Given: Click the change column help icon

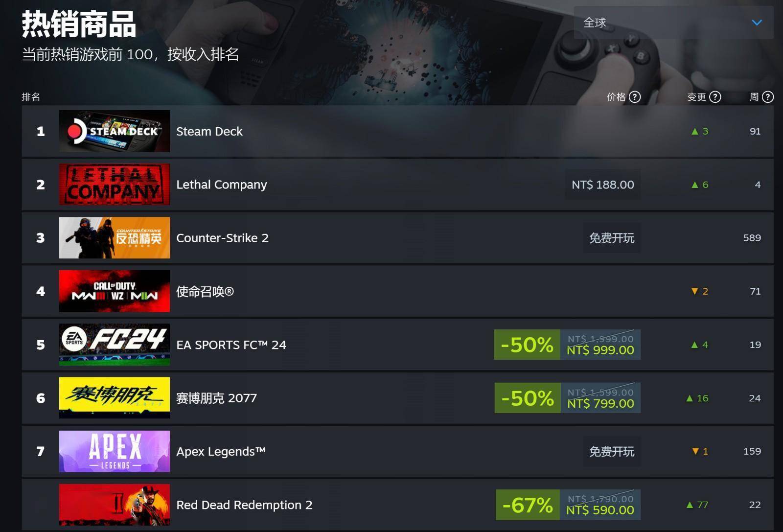Looking at the screenshot, I should click(715, 97).
